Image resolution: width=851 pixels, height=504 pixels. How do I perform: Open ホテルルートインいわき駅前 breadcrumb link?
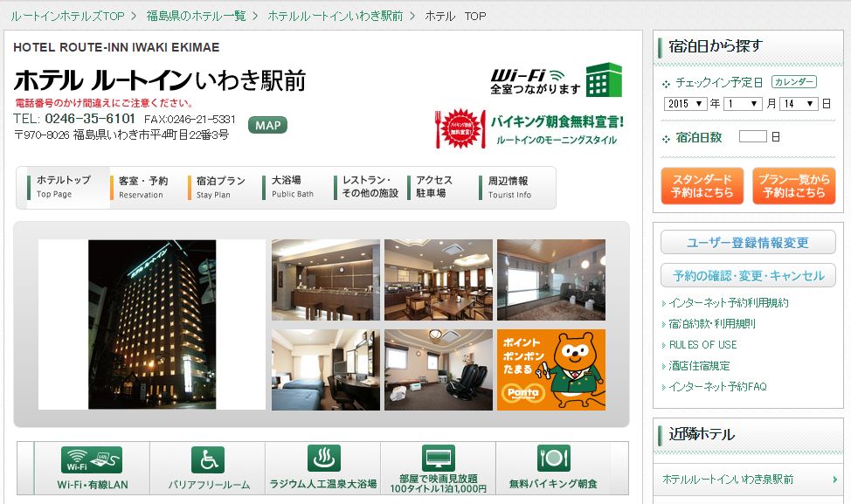click(x=336, y=17)
